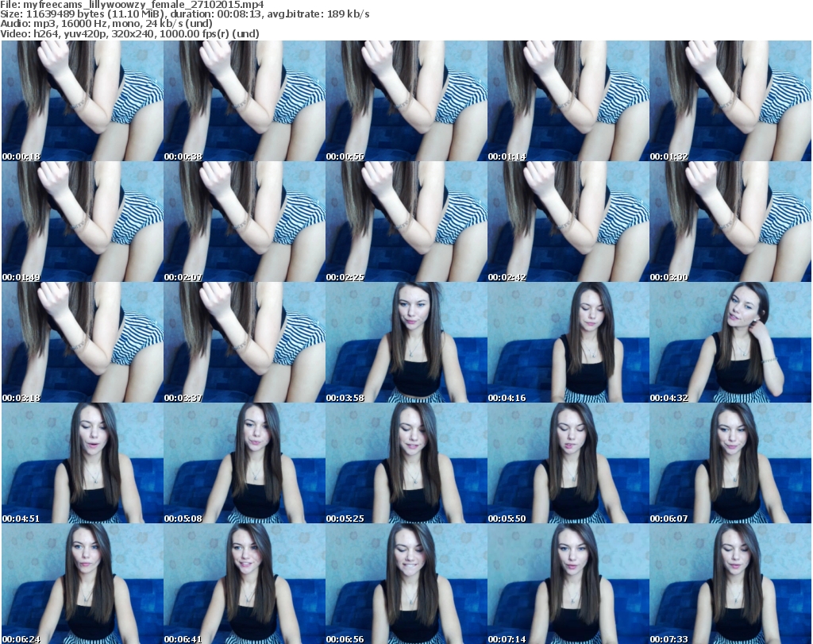The width and height of the screenshot is (813, 644).
Task: Select the frame at 00:02:42
Action: pyautogui.click(x=568, y=222)
